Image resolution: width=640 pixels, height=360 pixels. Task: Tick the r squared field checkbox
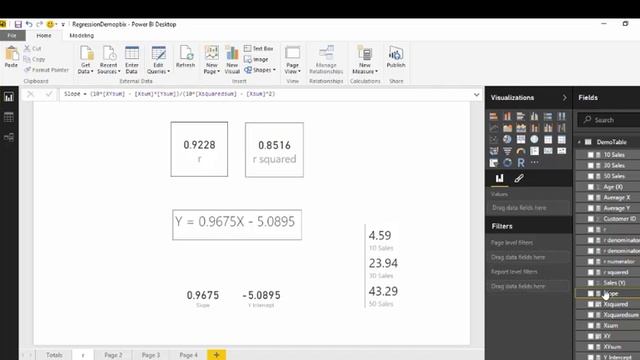(591, 272)
